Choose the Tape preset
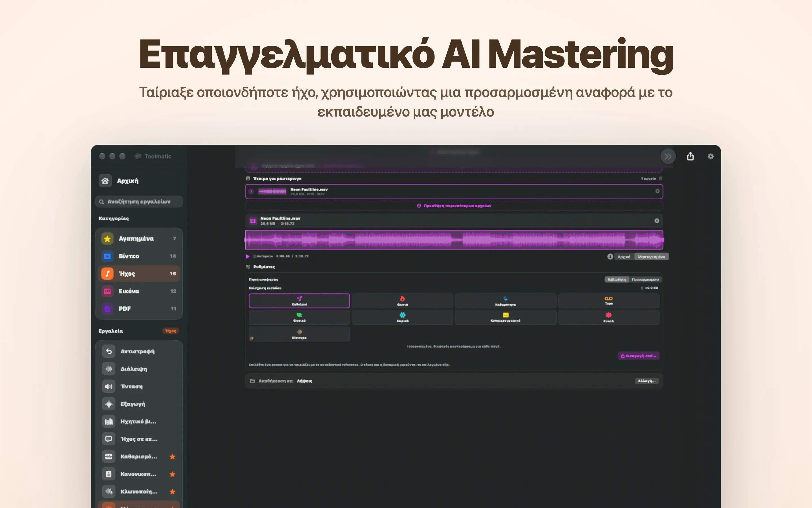This screenshot has height=508, width=812. 608,301
